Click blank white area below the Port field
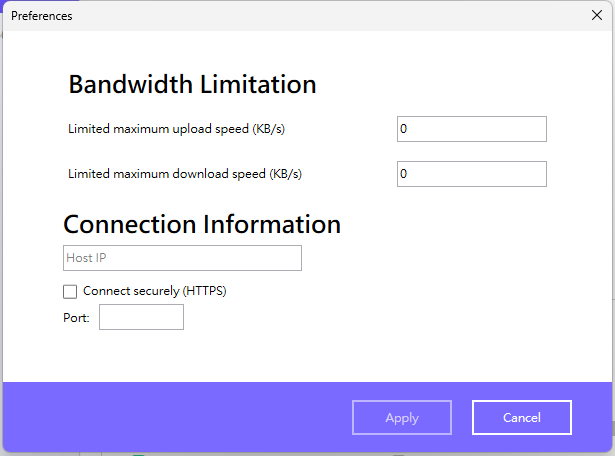 pyautogui.click(x=300, y=355)
